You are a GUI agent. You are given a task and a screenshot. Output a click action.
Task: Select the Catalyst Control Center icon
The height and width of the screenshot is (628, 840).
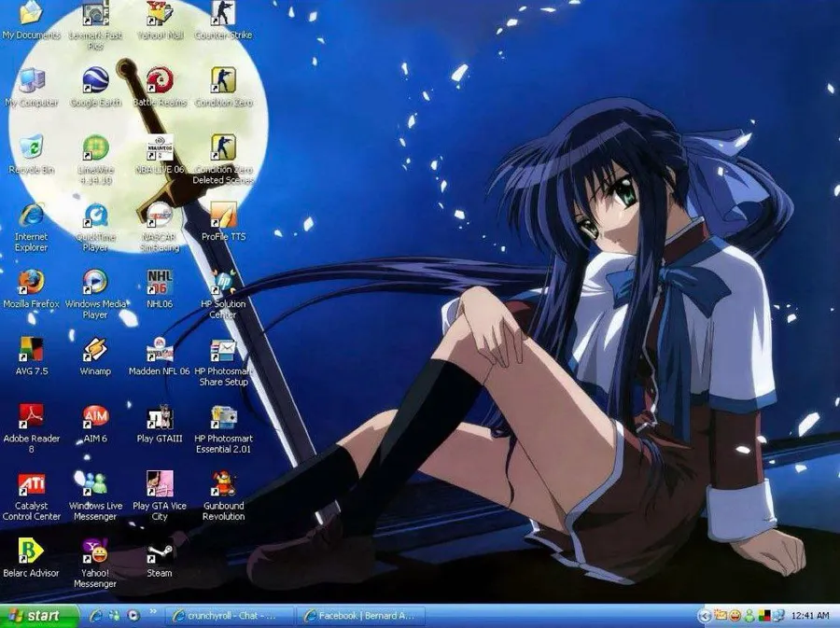tap(31, 497)
